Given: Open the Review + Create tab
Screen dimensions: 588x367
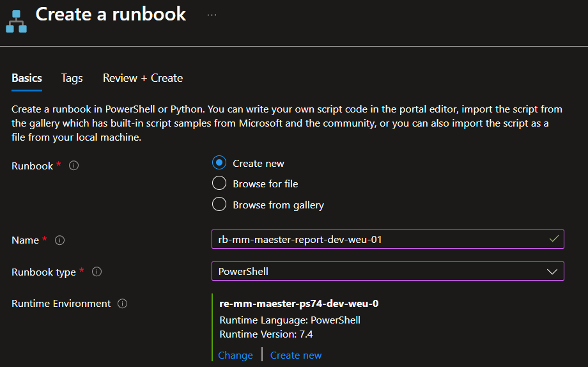Looking at the screenshot, I should tap(143, 78).
